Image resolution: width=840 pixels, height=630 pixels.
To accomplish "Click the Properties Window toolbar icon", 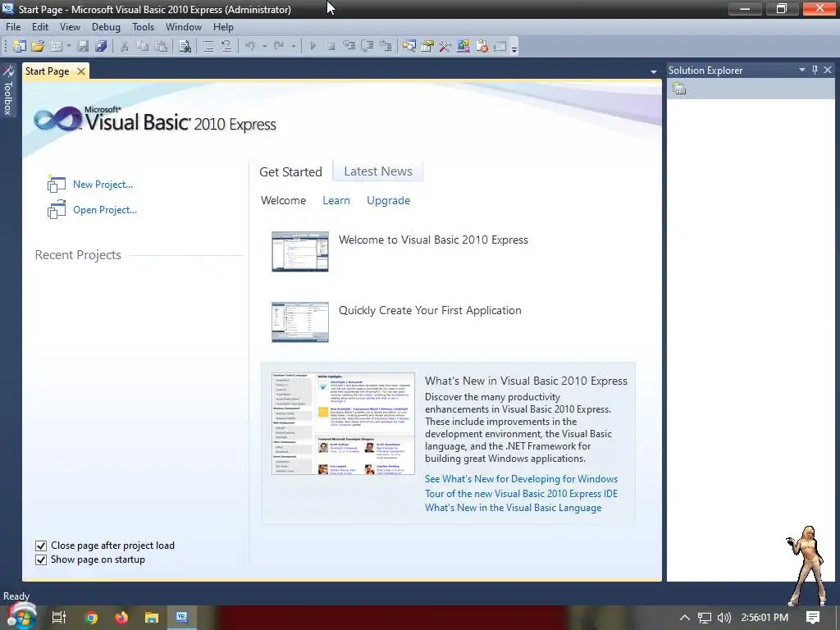I will click(x=427, y=46).
